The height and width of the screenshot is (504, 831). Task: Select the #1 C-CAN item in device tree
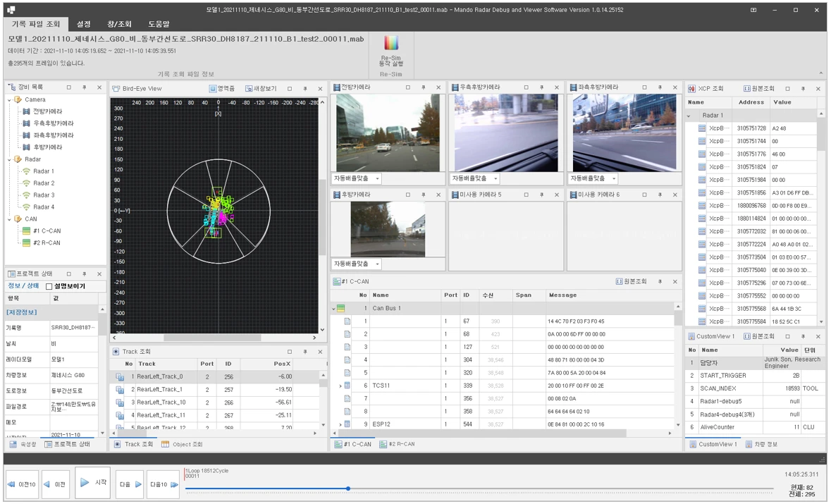46,231
